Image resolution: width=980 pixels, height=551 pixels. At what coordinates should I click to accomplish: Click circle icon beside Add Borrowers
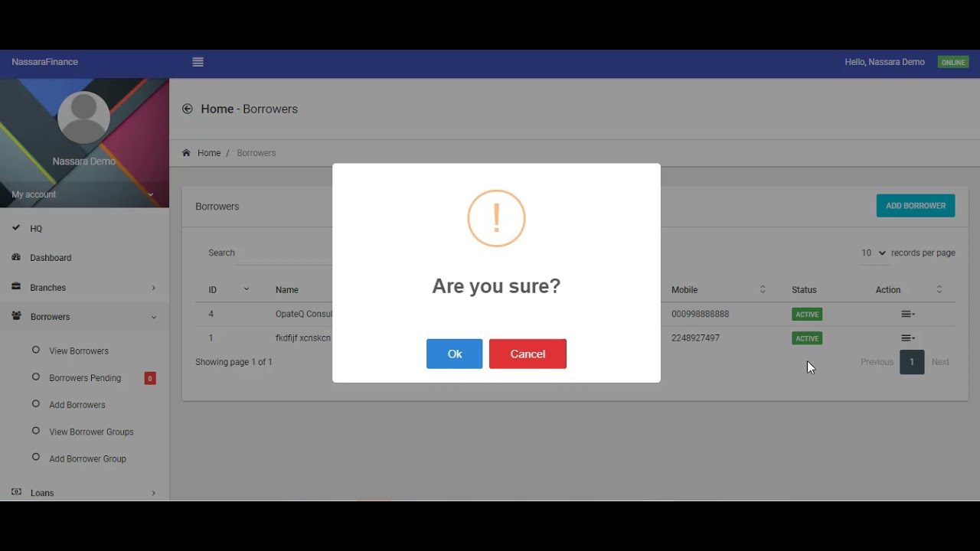coord(35,403)
